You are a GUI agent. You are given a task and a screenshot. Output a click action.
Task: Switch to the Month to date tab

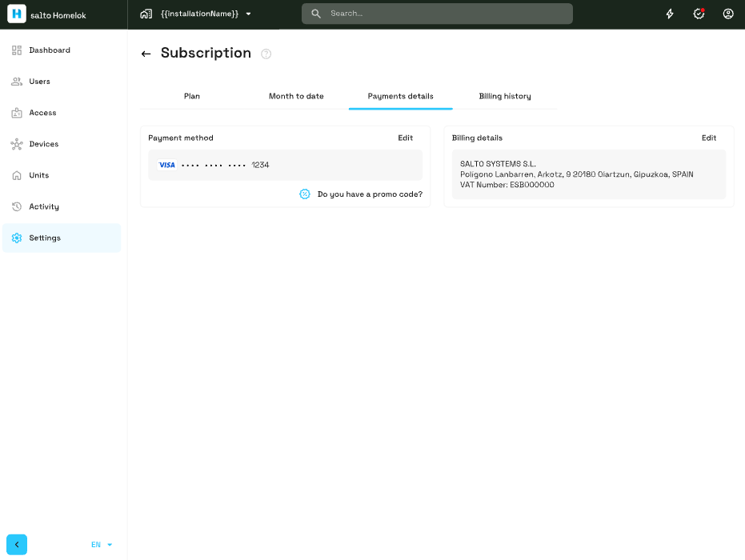[x=296, y=96]
